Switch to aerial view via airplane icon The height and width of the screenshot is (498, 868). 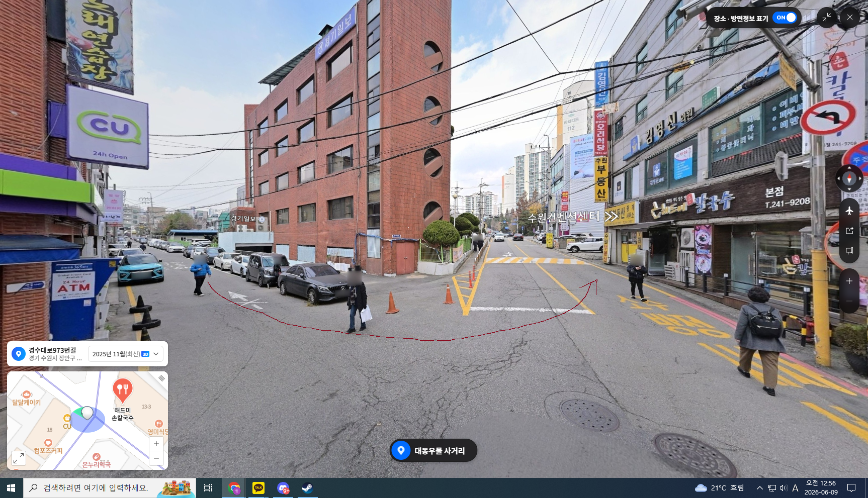click(849, 211)
